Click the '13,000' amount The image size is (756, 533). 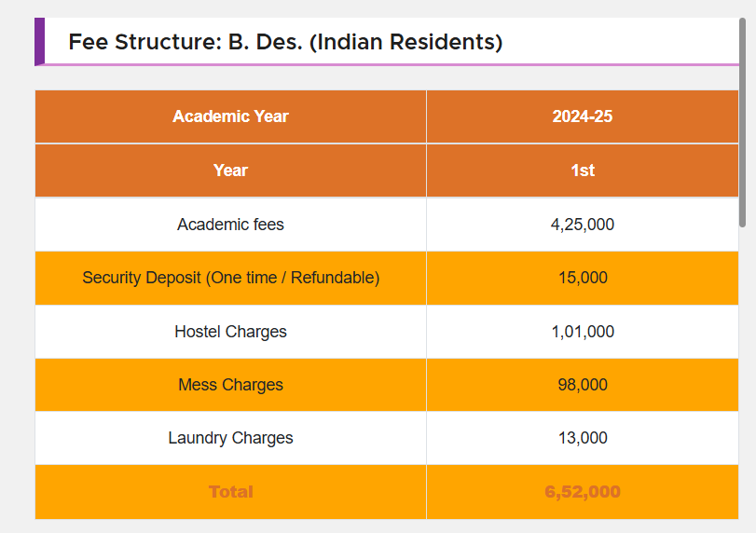click(x=583, y=438)
